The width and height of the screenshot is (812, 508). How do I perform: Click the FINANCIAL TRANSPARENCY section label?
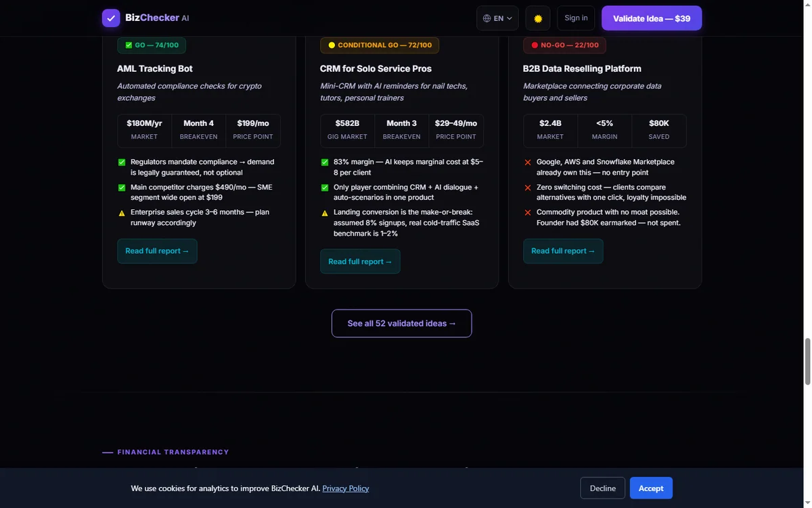(173, 452)
